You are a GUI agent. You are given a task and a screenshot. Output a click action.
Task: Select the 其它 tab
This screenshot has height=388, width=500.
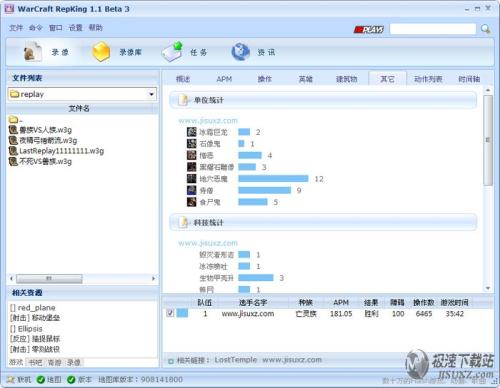(387, 79)
